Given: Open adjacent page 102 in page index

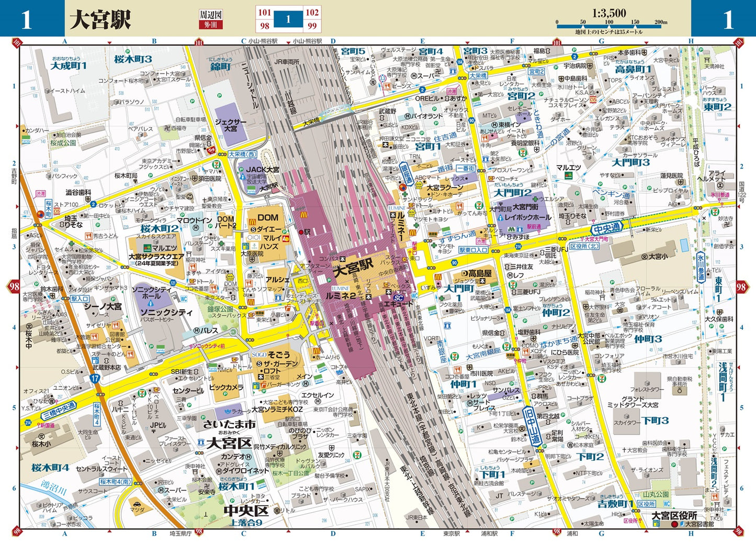Looking at the screenshot, I should tap(312, 12).
